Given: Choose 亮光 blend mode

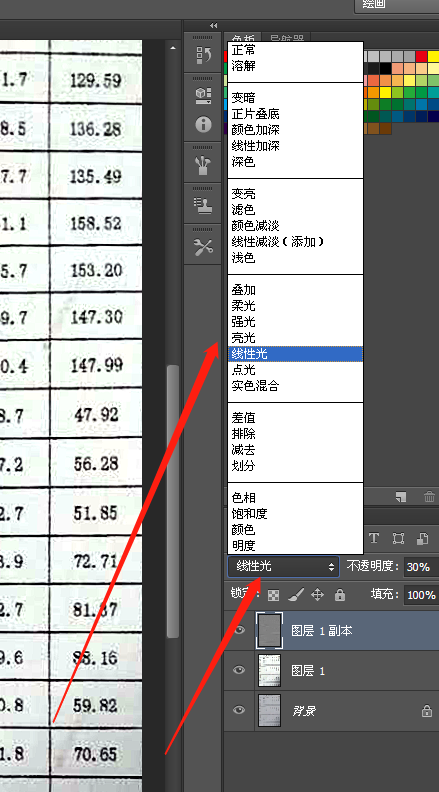Looking at the screenshot, I should pos(296,338).
